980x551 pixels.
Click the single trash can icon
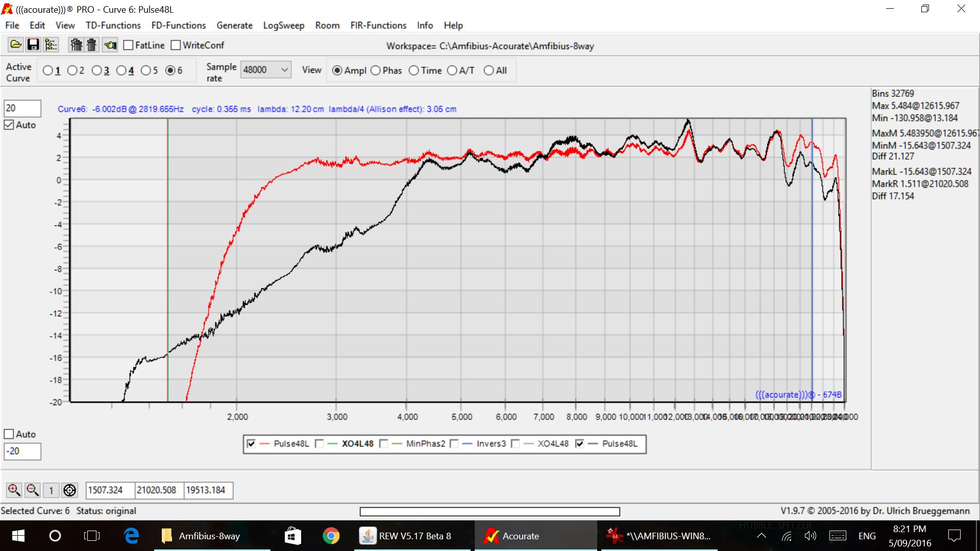coord(92,45)
